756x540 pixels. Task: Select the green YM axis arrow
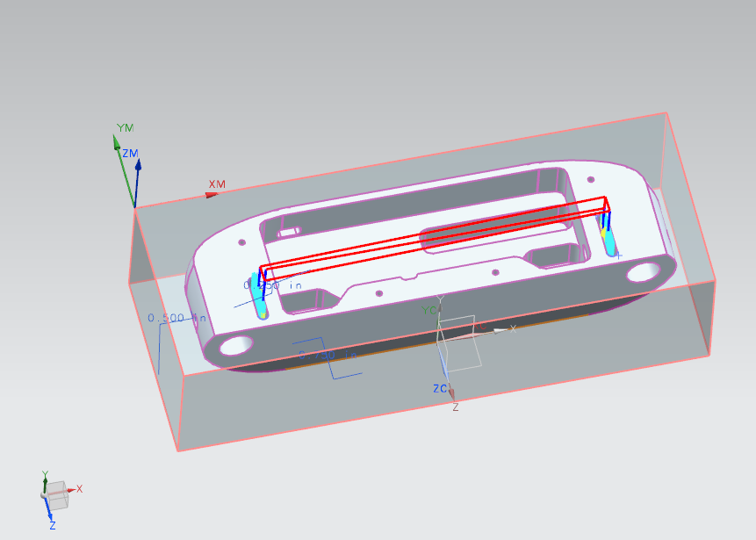(124, 167)
